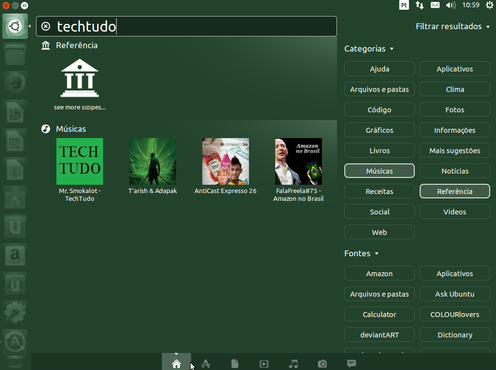Viewport: 496px width, 370px height.
Task: Switch to the Social messages lens
Action: 351,363
